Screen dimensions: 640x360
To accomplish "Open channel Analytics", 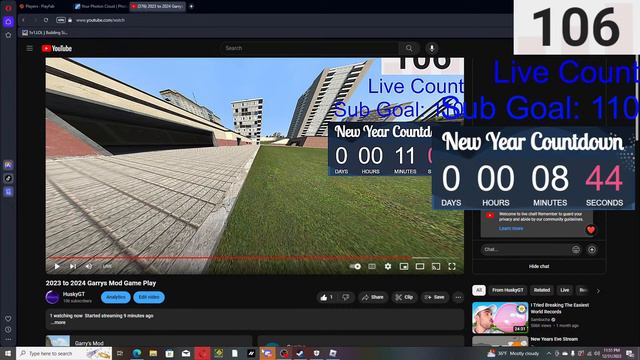I will click(116, 297).
